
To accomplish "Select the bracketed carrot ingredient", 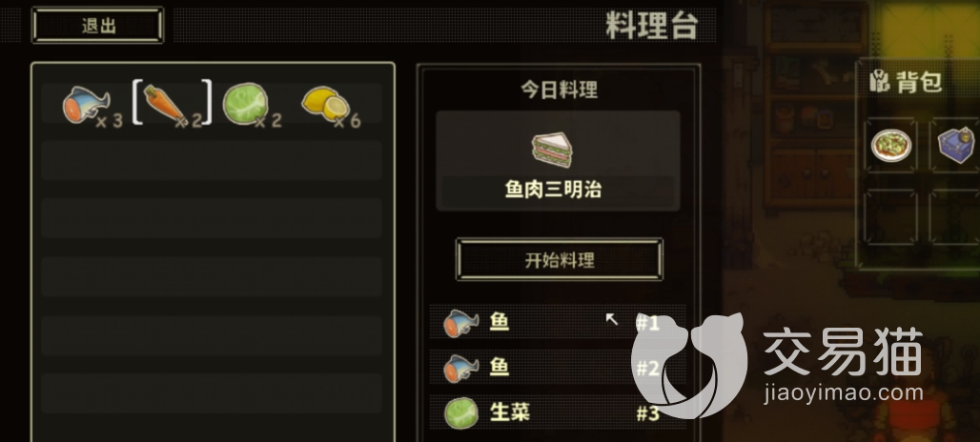I will pos(172,104).
